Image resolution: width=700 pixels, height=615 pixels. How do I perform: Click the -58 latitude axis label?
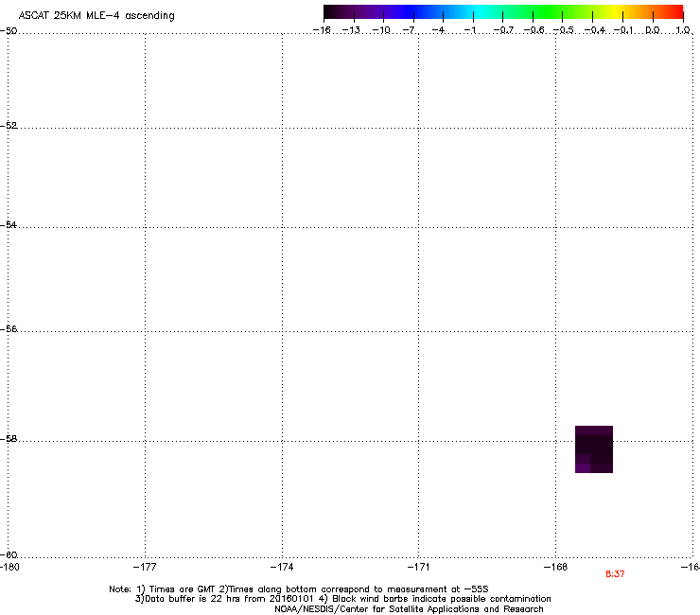point(9,439)
